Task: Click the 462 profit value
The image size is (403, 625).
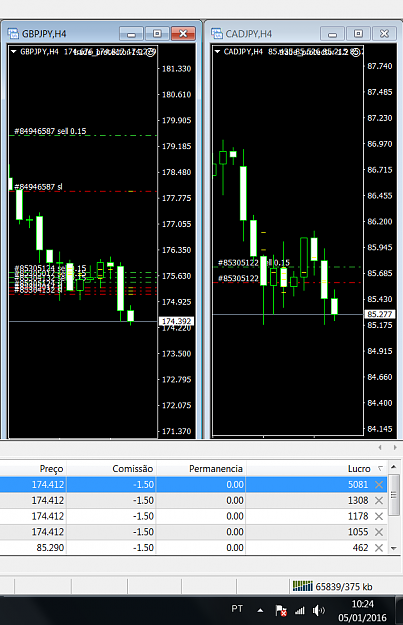Action: point(360,548)
